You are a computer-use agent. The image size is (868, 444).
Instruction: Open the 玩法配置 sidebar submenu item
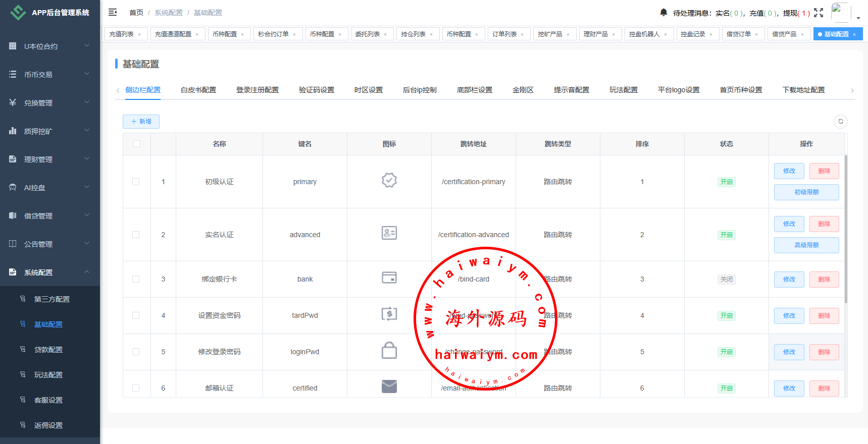[x=48, y=375]
